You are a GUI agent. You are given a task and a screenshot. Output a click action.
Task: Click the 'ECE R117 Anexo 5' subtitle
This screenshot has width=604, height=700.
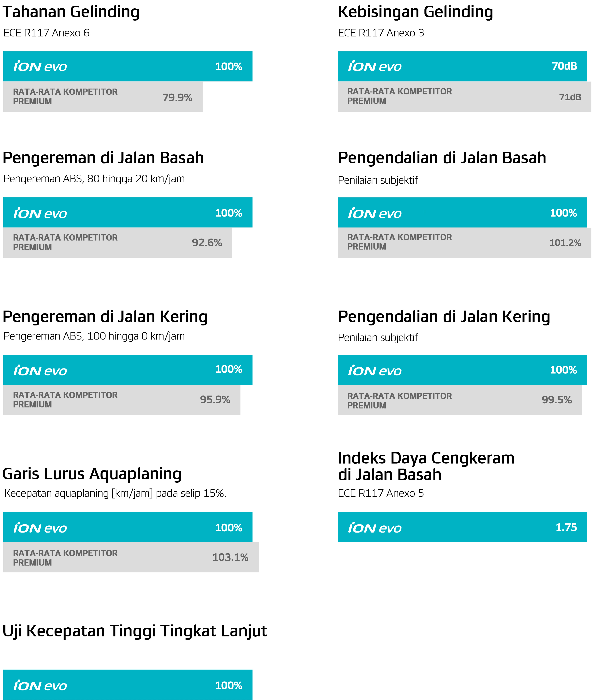381,493
